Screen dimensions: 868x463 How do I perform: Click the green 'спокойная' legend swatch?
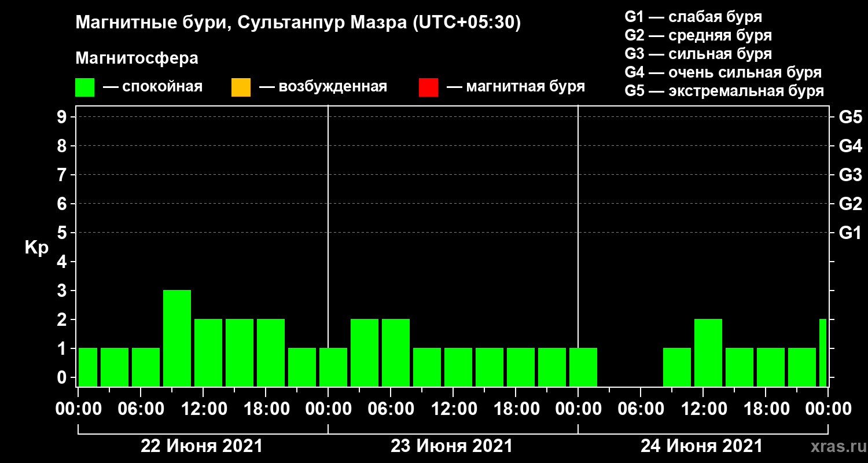(85, 87)
